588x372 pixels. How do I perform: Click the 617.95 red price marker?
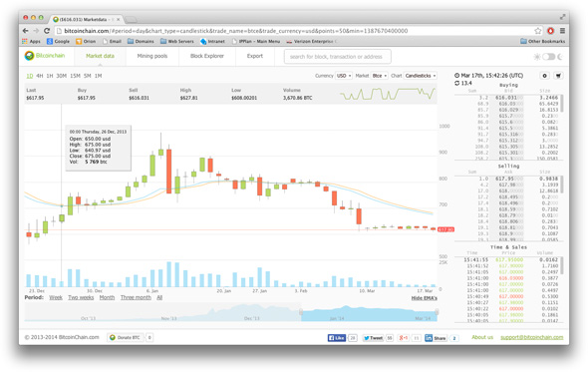(445, 229)
